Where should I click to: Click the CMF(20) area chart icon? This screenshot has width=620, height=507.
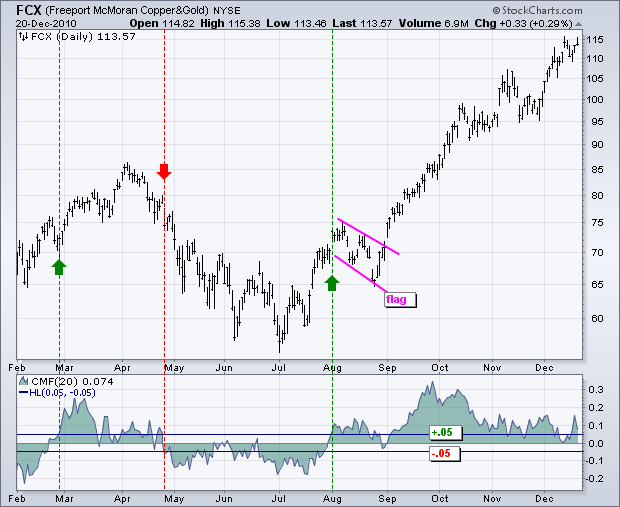[24, 381]
